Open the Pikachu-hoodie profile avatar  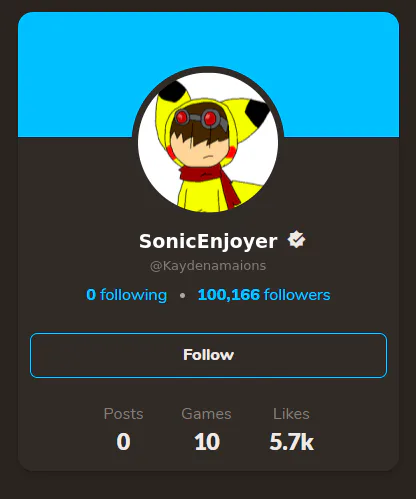(208, 142)
